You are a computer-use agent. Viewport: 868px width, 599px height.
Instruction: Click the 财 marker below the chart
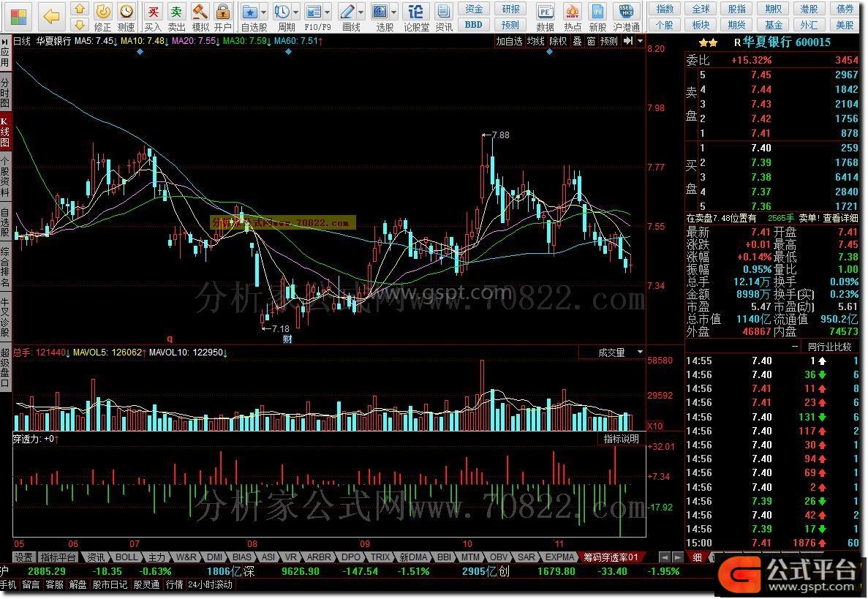287,339
